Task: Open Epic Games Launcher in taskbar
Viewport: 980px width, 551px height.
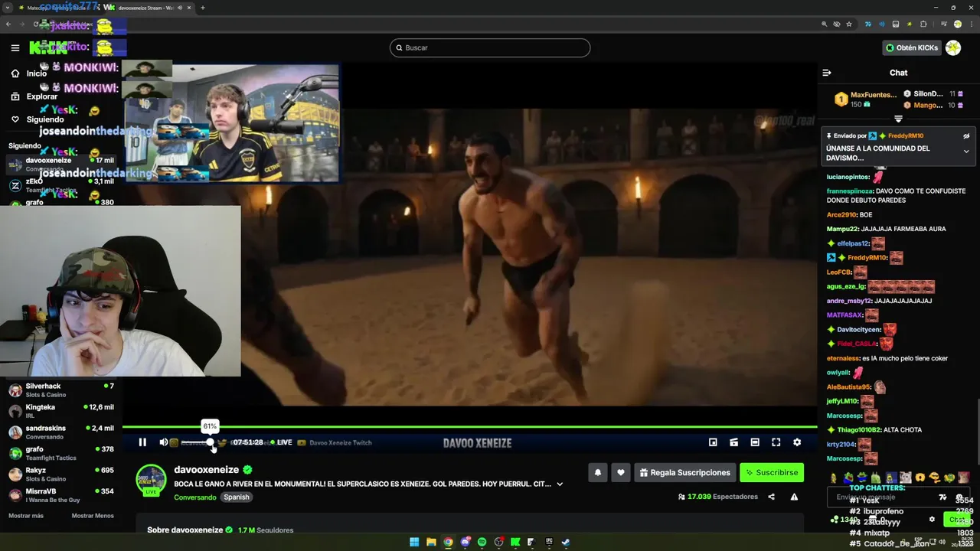Action: [x=549, y=542]
